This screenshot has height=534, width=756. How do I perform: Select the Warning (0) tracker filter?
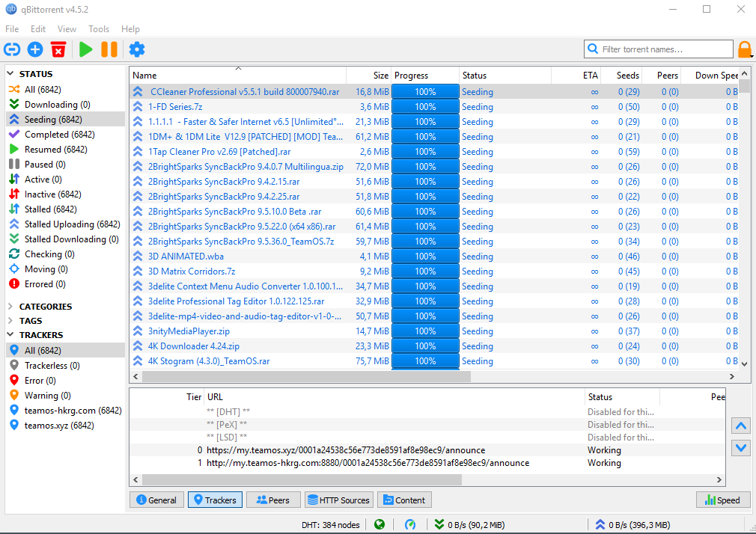(x=65, y=395)
